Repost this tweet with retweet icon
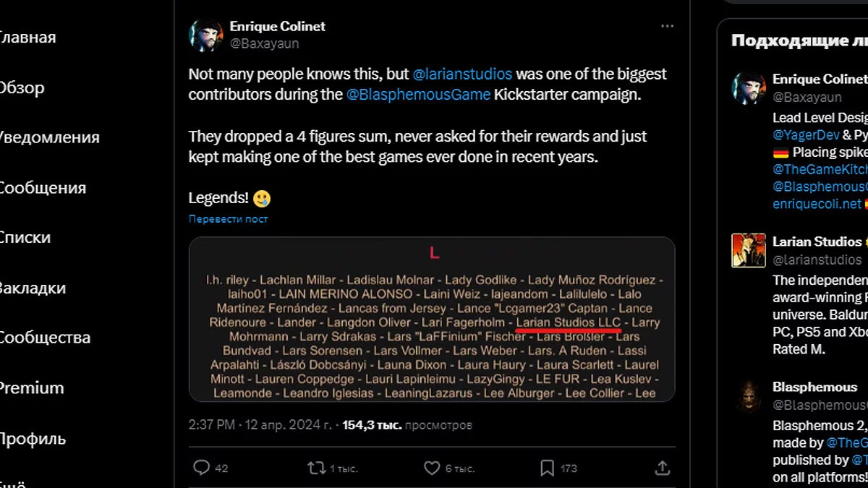868x488 pixels. click(317, 468)
